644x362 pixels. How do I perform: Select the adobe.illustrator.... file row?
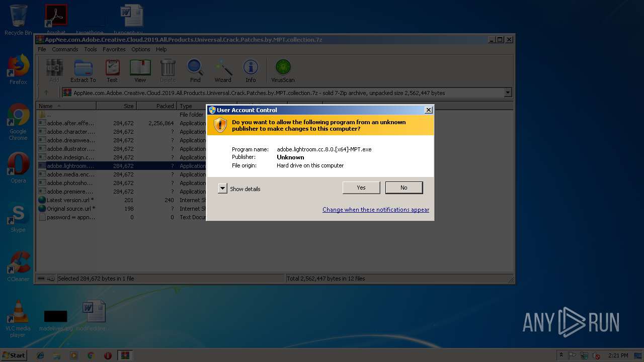click(x=121, y=149)
